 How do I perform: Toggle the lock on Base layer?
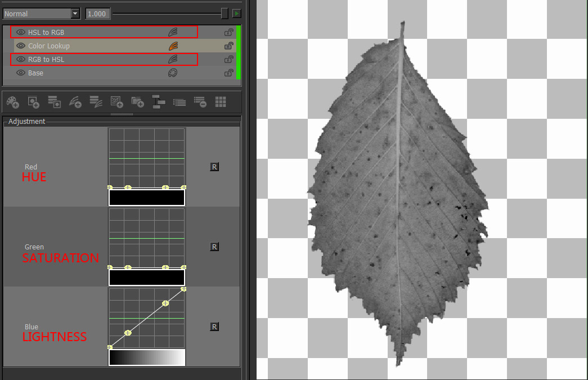point(228,73)
